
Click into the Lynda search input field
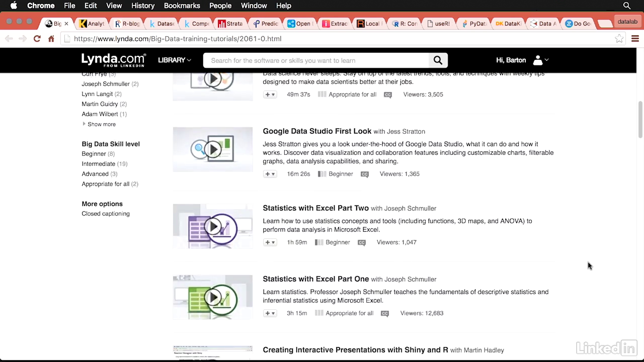click(317, 60)
